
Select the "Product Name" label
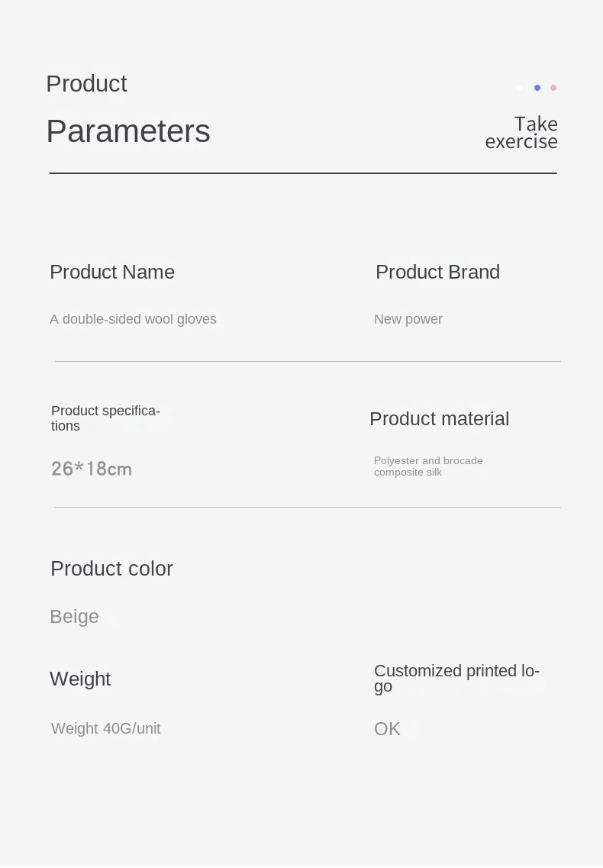[x=112, y=272]
